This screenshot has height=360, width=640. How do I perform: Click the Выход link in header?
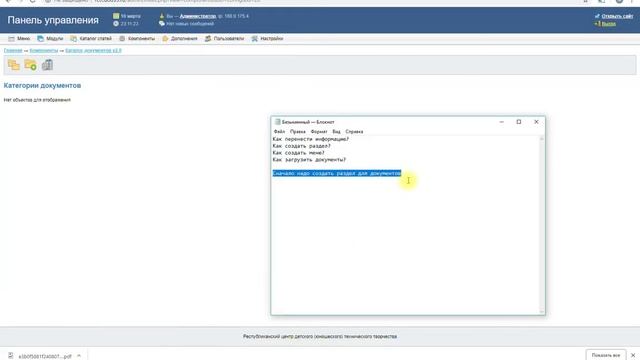click(608, 24)
